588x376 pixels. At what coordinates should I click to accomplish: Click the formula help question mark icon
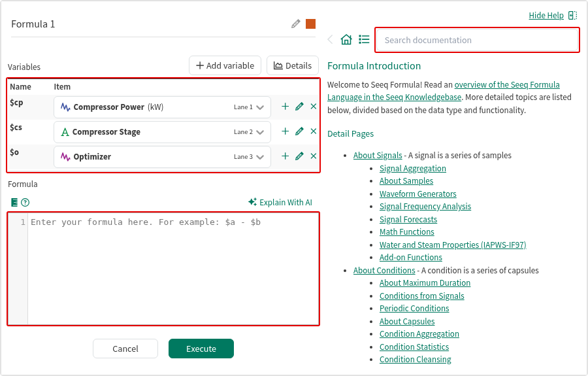[25, 203]
